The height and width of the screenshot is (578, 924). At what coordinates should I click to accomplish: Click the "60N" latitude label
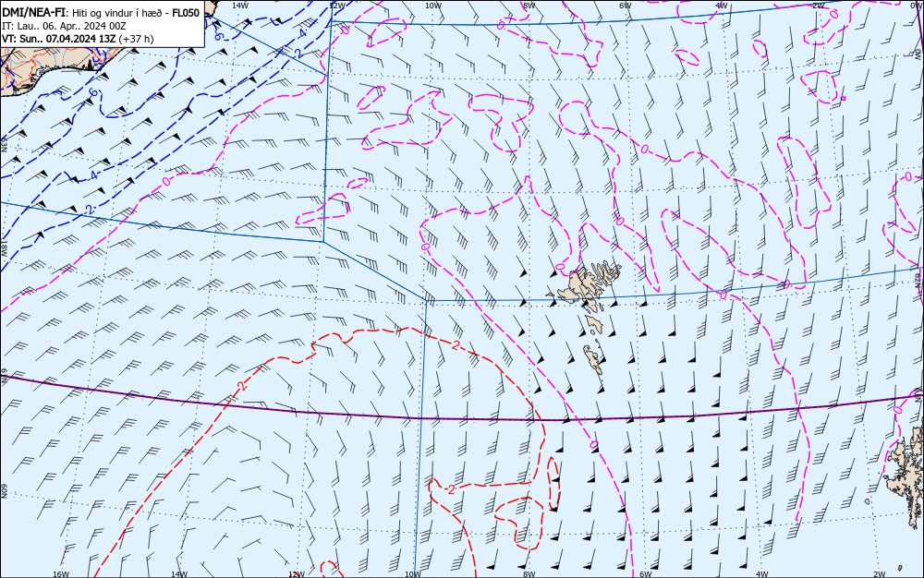[x=4, y=490]
